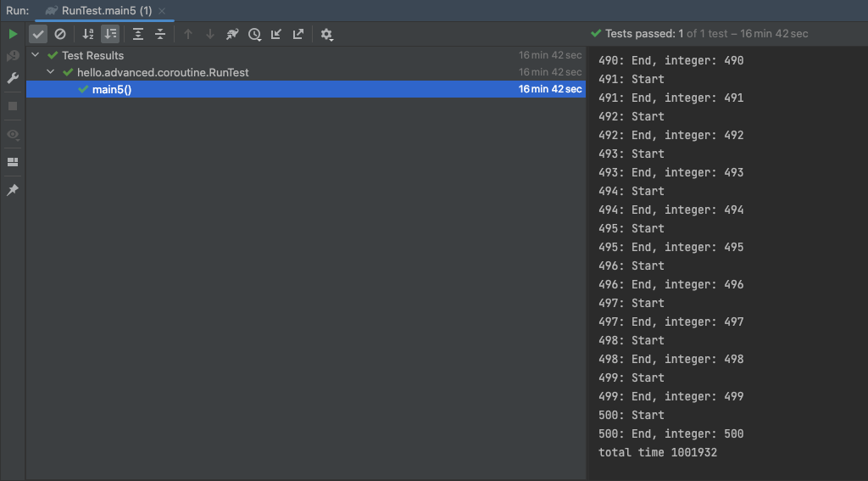This screenshot has width=868, height=481.
Task: Click '499: End, integer: 499' line
Action: tap(671, 397)
